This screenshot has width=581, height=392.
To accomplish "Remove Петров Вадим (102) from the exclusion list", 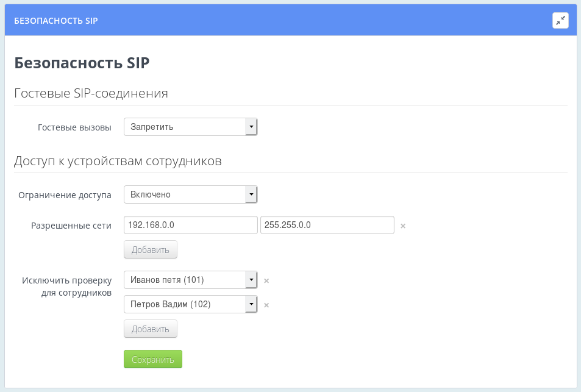I will pos(266,304).
